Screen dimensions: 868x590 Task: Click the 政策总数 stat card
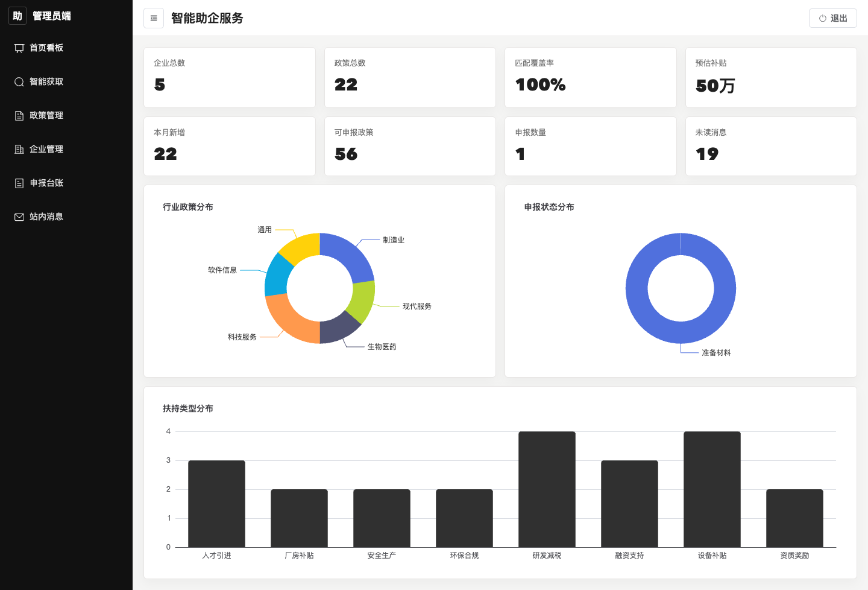pos(410,78)
